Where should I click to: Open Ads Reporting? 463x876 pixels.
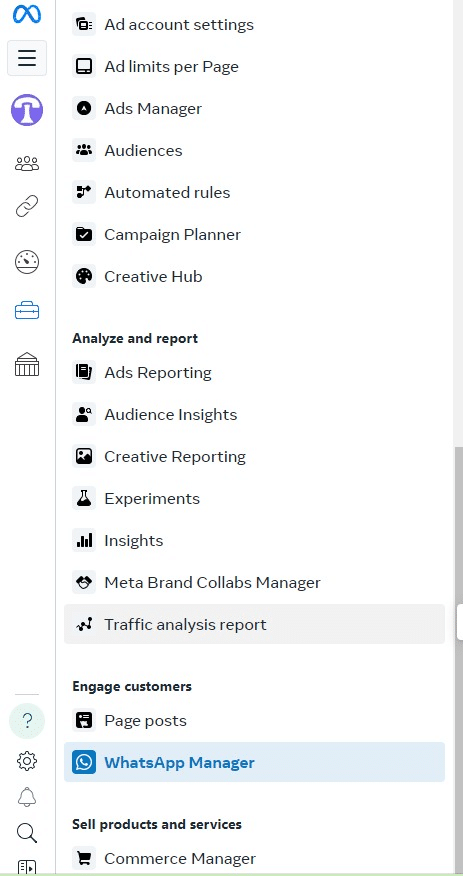pyautogui.click(x=254, y=372)
